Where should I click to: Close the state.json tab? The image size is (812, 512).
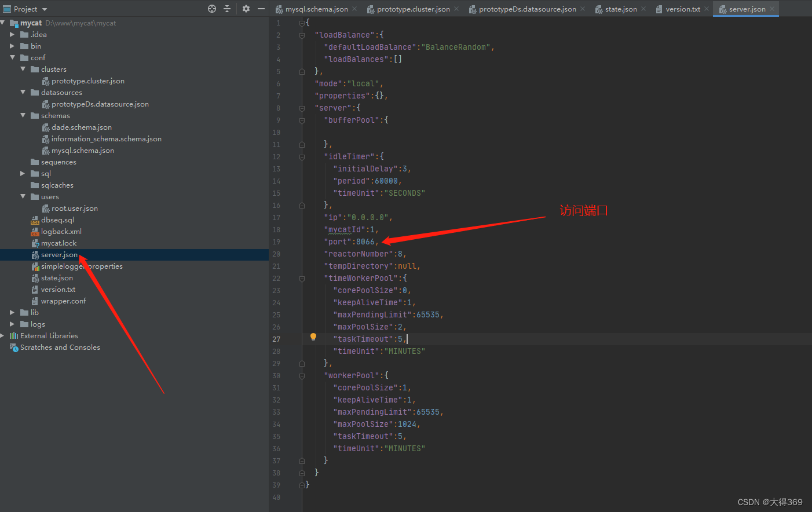[x=643, y=9]
